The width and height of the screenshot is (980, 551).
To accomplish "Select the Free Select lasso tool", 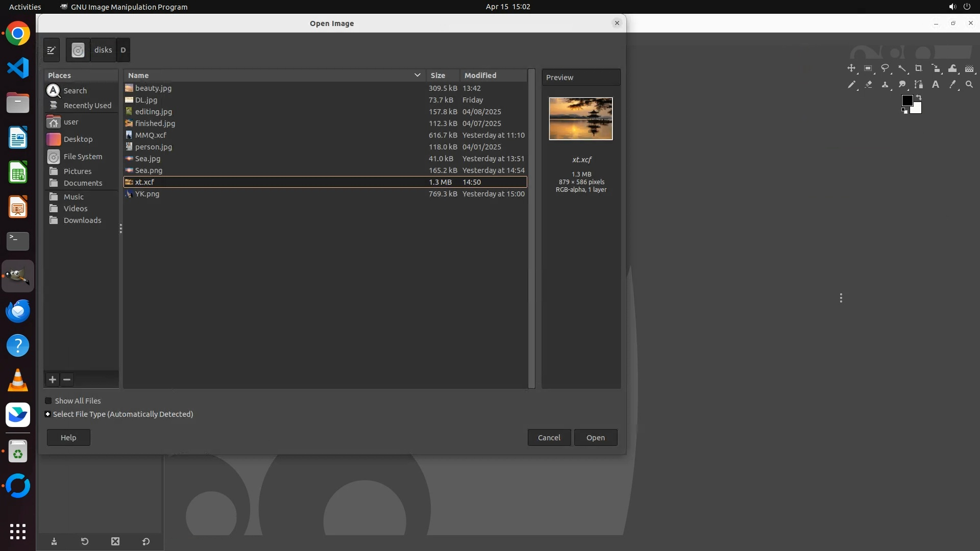I will pyautogui.click(x=885, y=68).
